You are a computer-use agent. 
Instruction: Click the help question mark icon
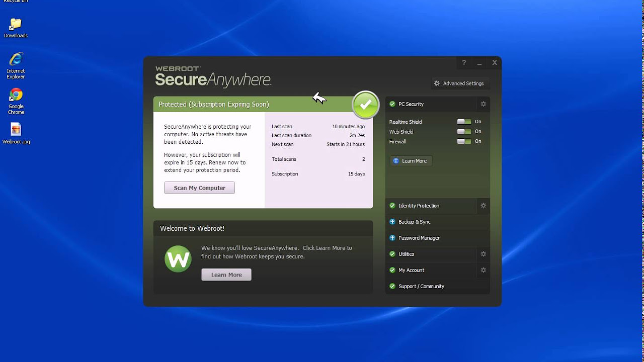(464, 63)
